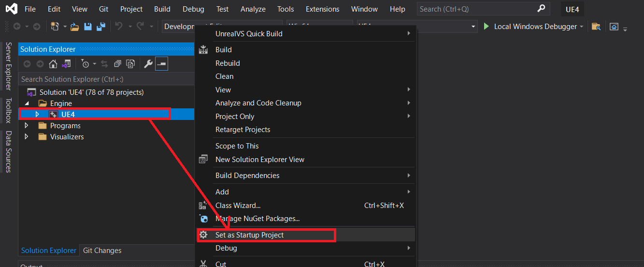644x267 pixels.
Task: Start debugging with green play arrow
Action: click(x=487, y=27)
